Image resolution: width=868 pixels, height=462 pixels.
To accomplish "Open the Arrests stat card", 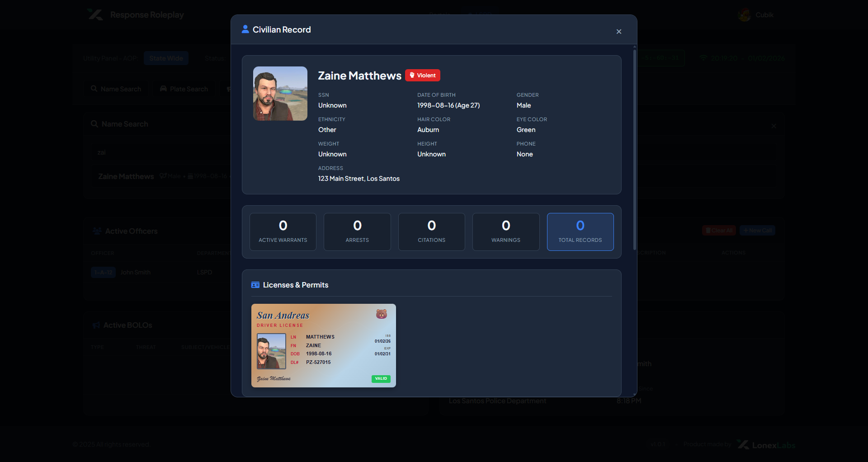I will click(357, 232).
